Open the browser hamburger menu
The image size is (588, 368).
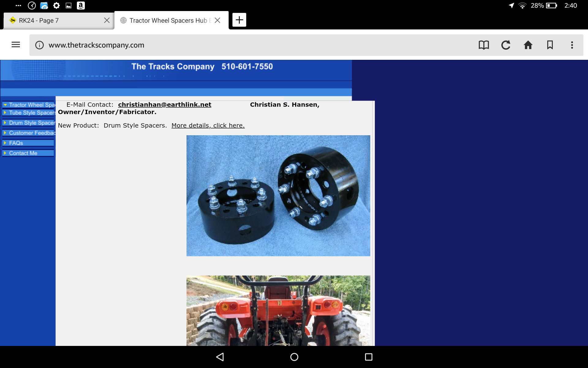16,45
